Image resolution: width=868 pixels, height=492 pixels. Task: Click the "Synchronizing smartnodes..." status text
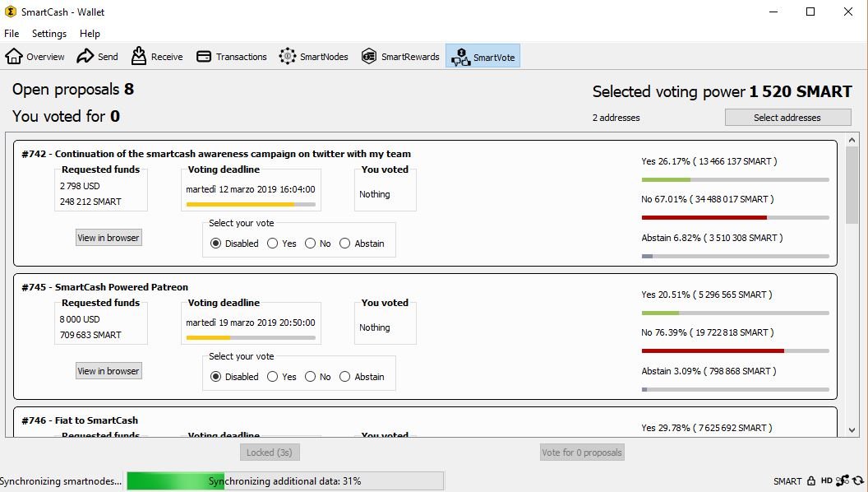click(61, 481)
